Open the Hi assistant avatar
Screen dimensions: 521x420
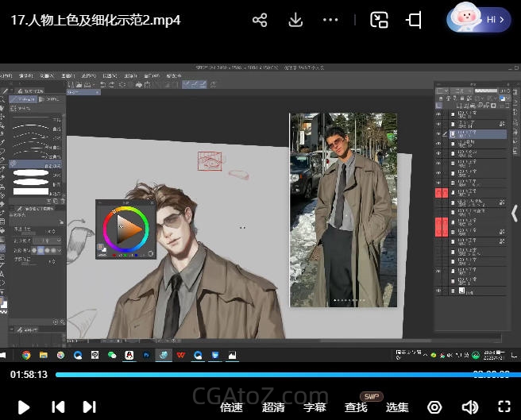(x=478, y=20)
